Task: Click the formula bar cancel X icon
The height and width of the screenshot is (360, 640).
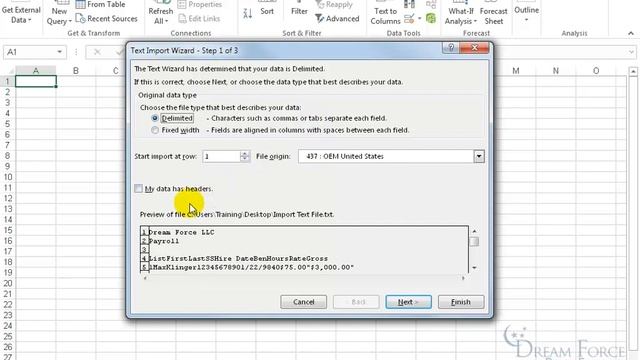Action: click(x=97, y=52)
